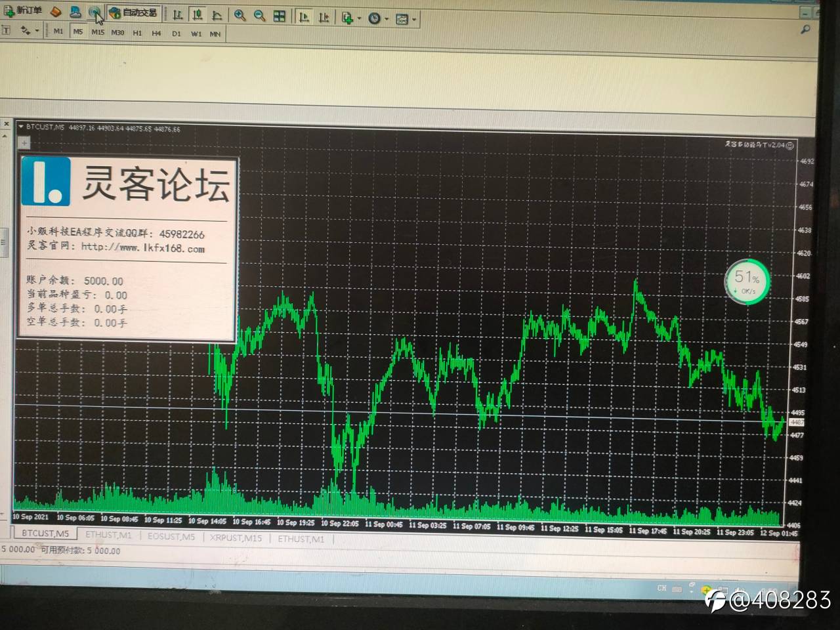The height and width of the screenshot is (630, 840).
Task: Select the text label T drawing tool
Action: pos(7,30)
